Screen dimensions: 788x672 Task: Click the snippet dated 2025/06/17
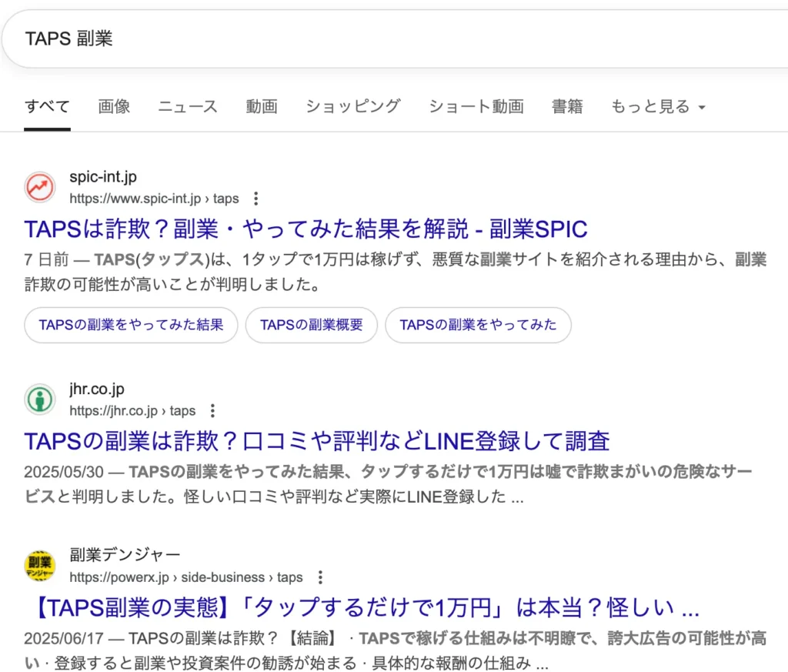click(395, 650)
